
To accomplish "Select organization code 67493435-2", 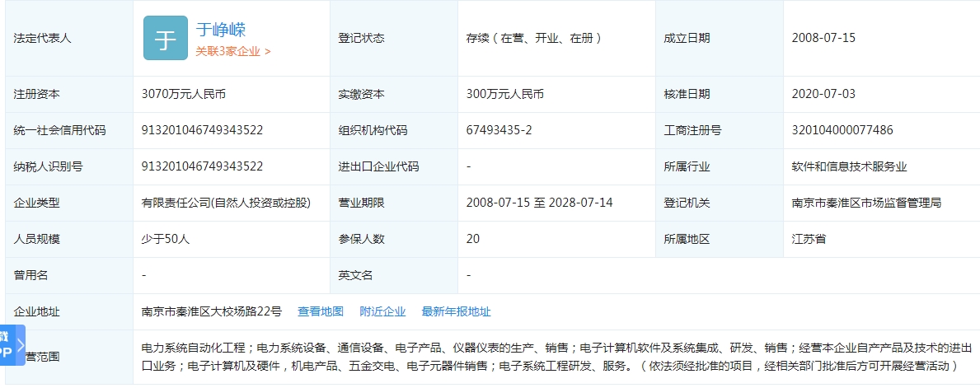I will point(499,130).
